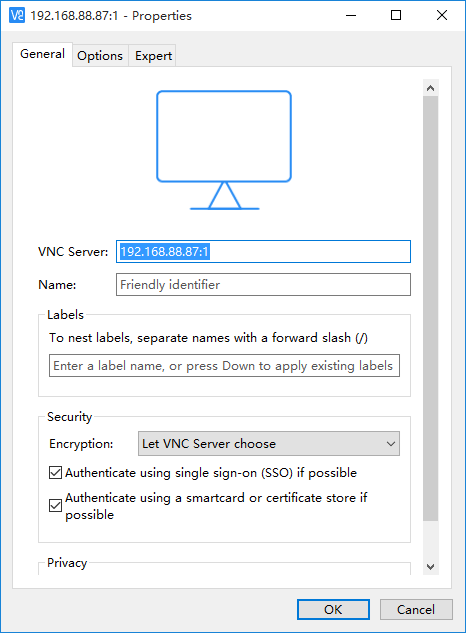Click the Cancel button

pos(416,609)
